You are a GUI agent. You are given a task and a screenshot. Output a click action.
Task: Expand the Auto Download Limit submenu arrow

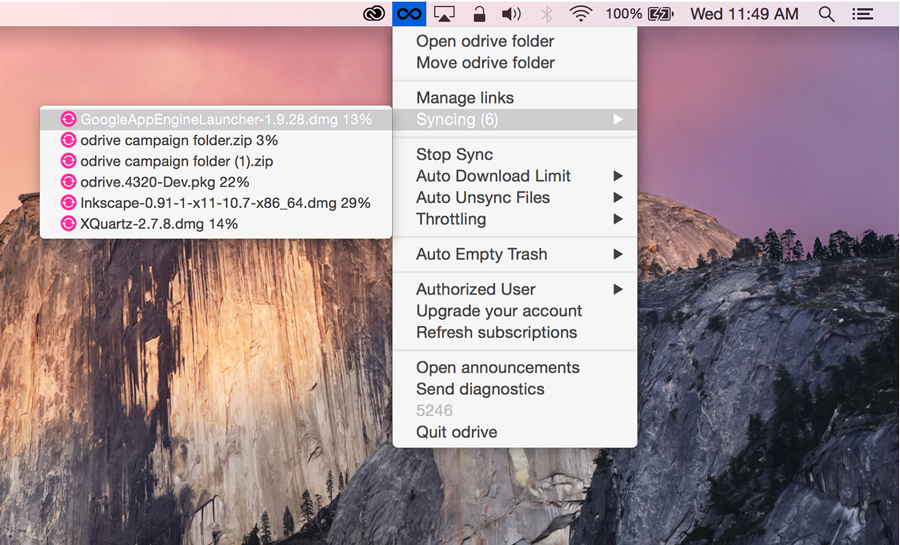pos(618,176)
